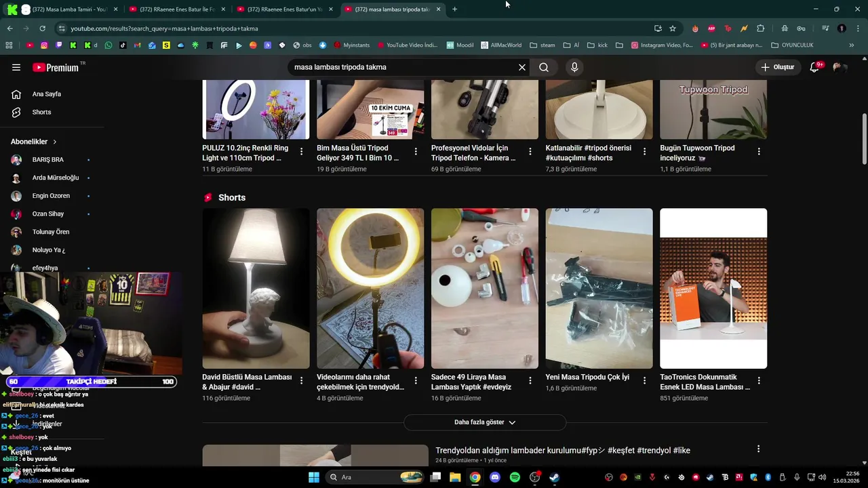Expand the Abonelikler section
The width and height of the screenshot is (868, 488).
(34, 142)
